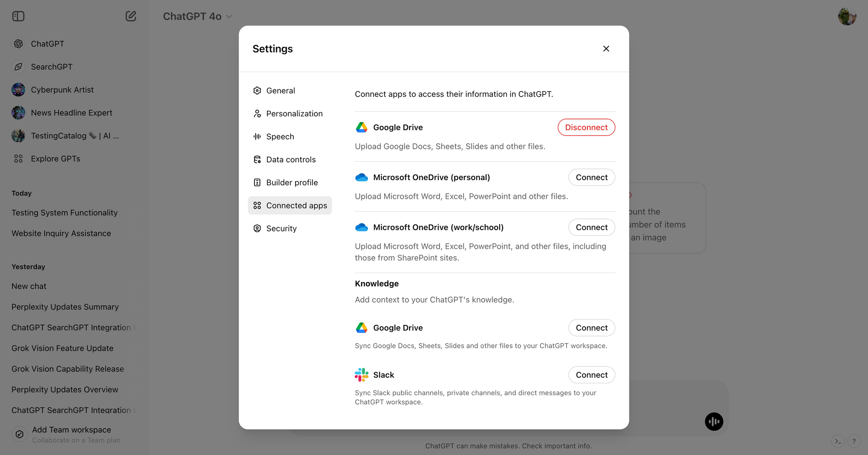Click the Explore GPTs grid icon
The height and width of the screenshot is (455, 868).
pos(18,159)
